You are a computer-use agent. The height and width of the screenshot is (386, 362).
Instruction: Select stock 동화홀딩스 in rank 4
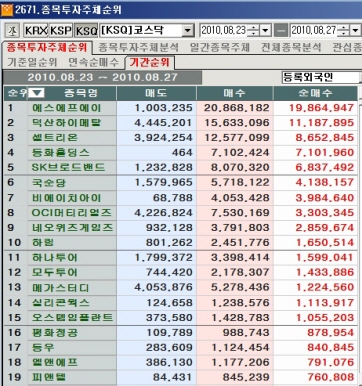(x=60, y=153)
